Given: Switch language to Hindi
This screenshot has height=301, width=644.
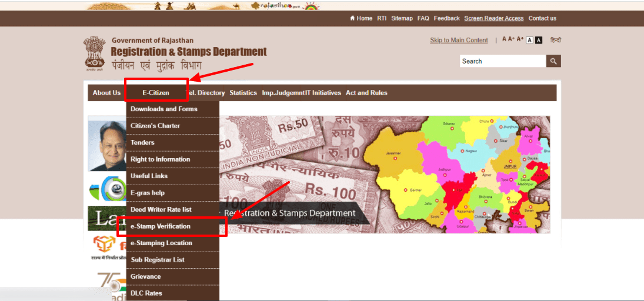Looking at the screenshot, I should pos(556,40).
